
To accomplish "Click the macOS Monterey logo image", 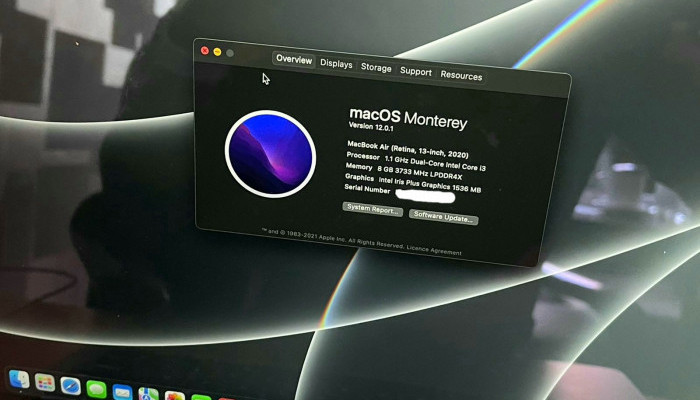I will pyautogui.click(x=271, y=154).
